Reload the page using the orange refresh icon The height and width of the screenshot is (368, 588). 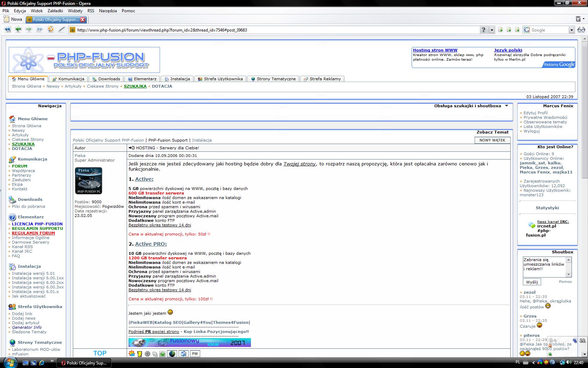[51, 29]
